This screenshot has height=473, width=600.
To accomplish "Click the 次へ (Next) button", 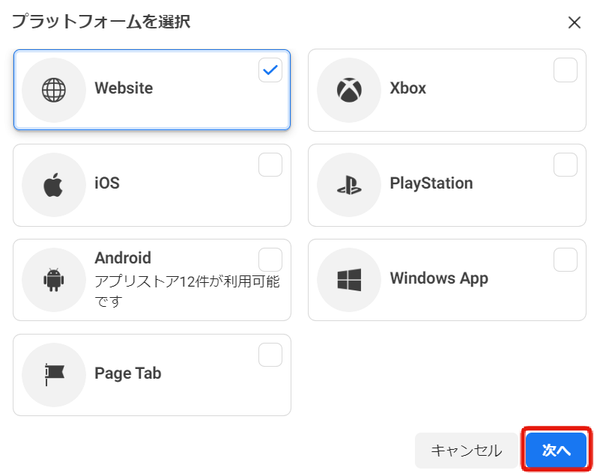I will (x=556, y=450).
